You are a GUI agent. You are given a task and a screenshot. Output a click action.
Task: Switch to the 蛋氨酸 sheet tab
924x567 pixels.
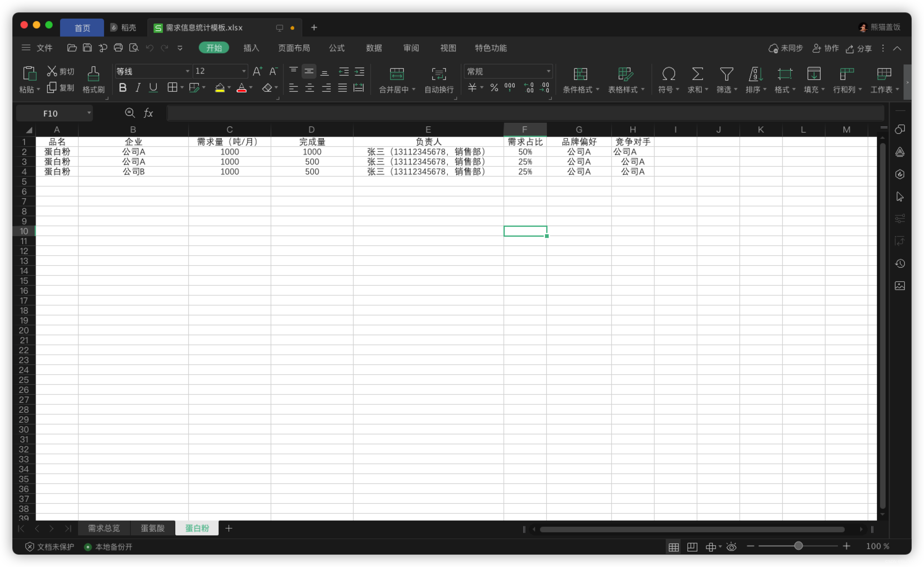click(x=152, y=528)
